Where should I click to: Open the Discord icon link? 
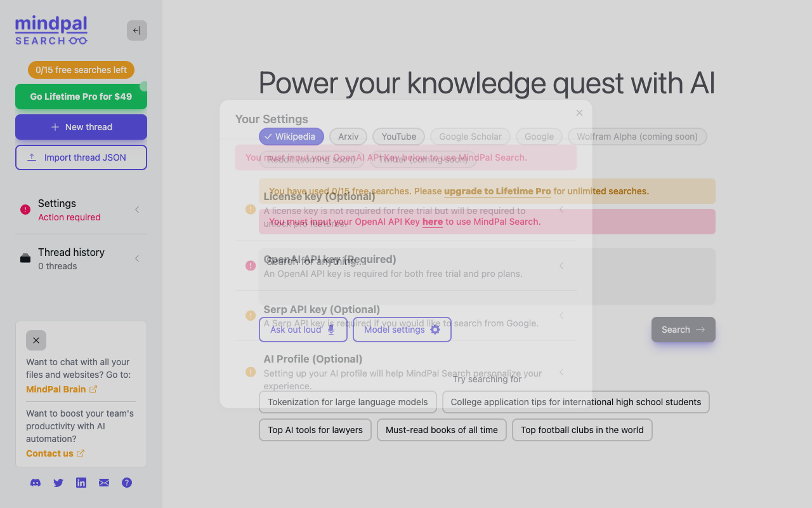(x=36, y=483)
